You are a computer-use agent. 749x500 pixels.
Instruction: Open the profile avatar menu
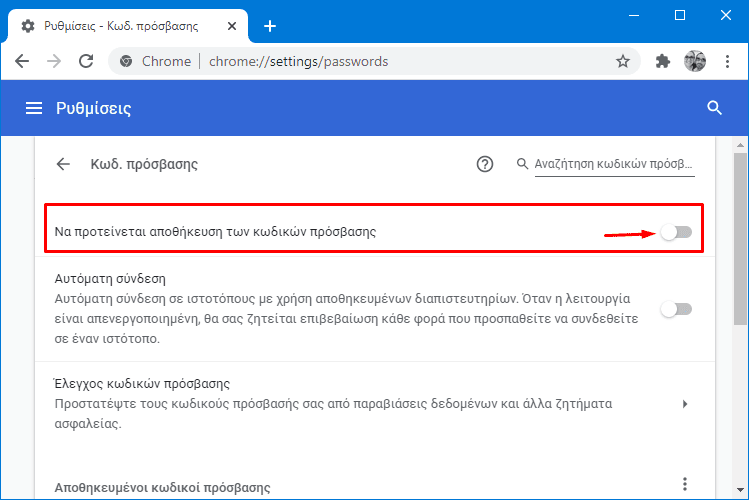(x=695, y=61)
